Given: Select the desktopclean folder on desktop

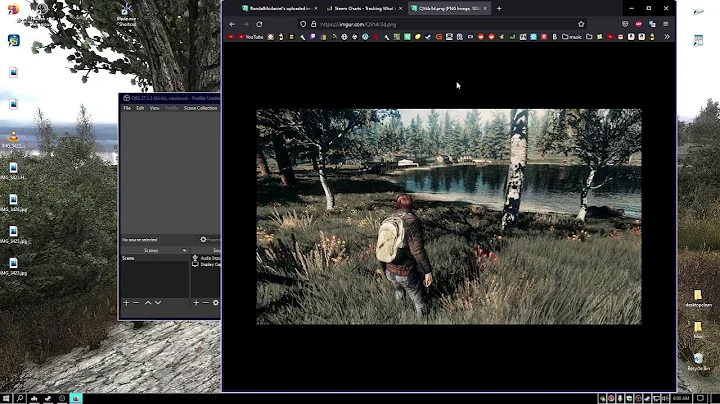Looking at the screenshot, I should (x=698, y=298).
